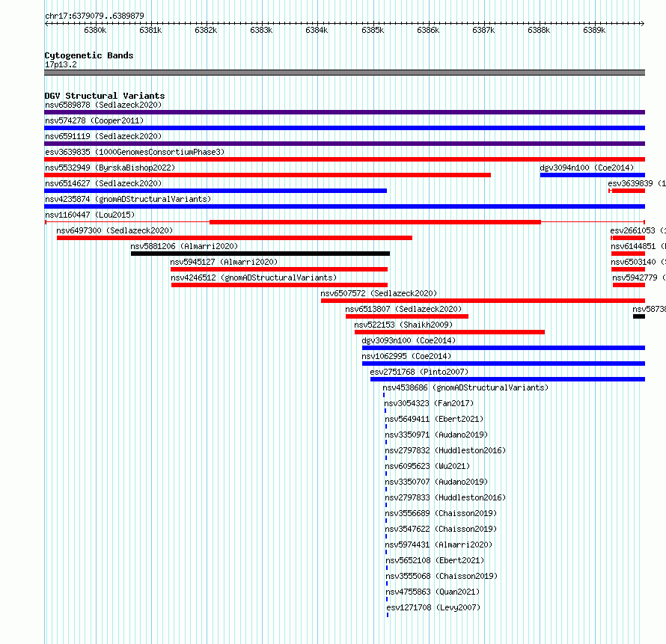The image size is (666, 644).
Task: Click the red bar under nsv6507572
Action: coord(483,301)
